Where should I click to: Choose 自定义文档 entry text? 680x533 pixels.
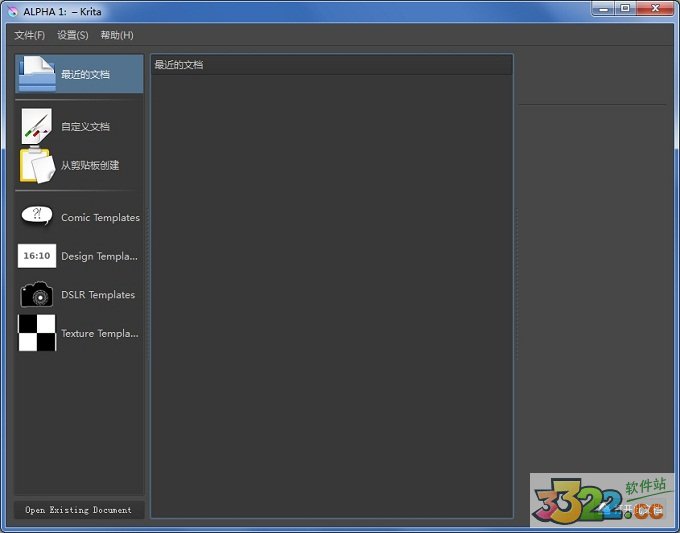[85, 127]
